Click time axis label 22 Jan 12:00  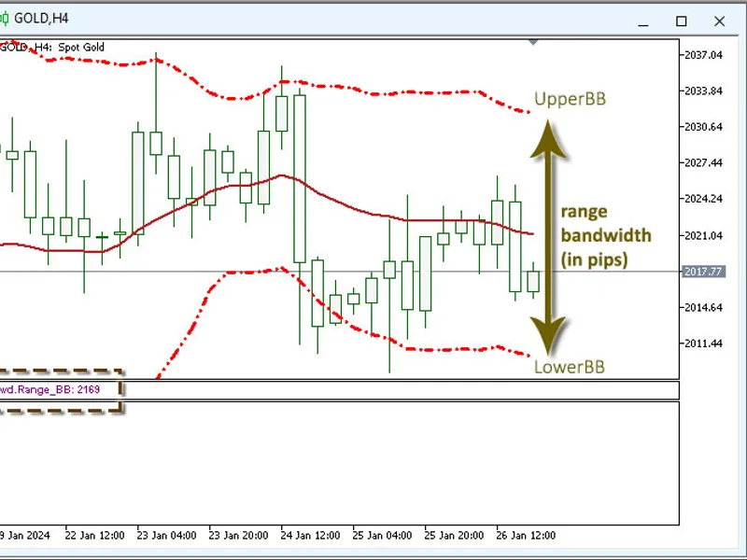pyautogui.click(x=94, y=535)
